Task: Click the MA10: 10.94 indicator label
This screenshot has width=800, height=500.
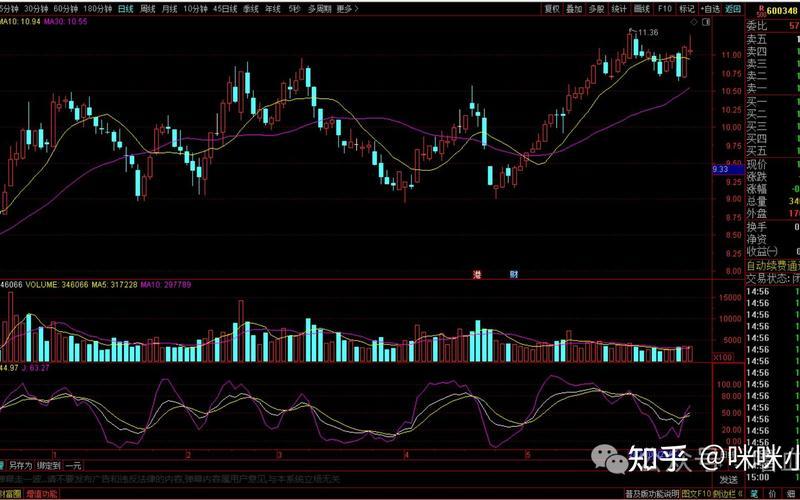Action: tap(18, 21)
